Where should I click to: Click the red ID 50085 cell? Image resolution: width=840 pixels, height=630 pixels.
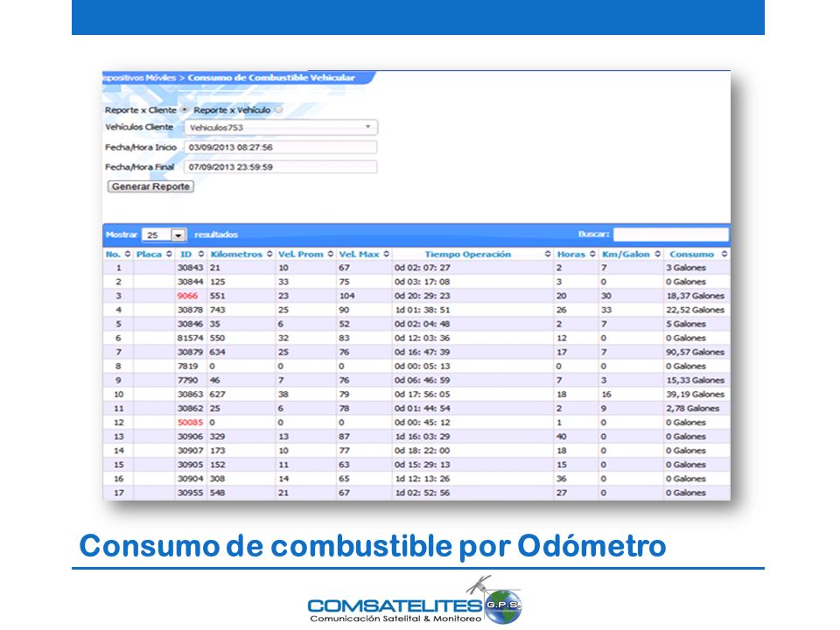tap(190, 423)
